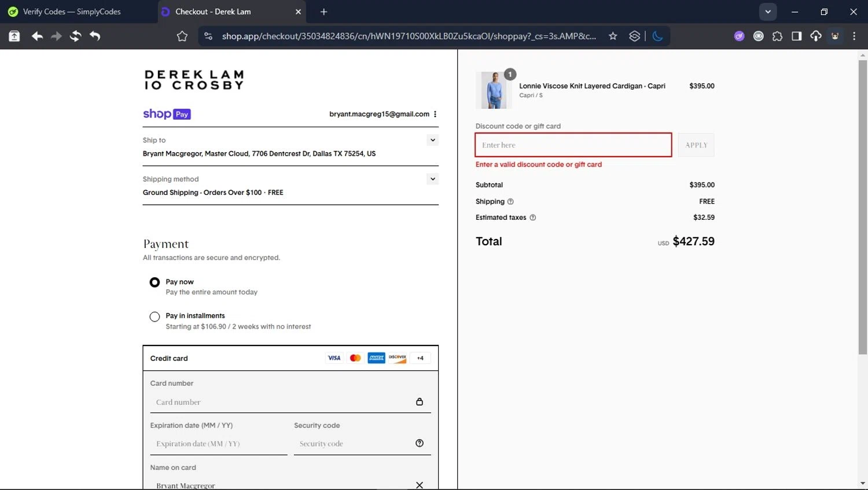Open the Extensions puzzle piece menu
This screenshot has width=868, height=490.
778,36
